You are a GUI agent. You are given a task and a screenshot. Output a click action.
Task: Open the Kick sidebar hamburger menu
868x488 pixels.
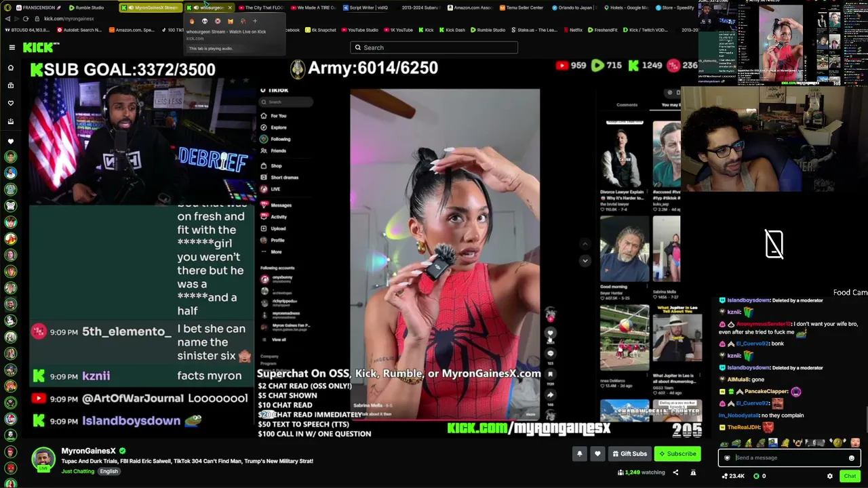pos(12,47)
